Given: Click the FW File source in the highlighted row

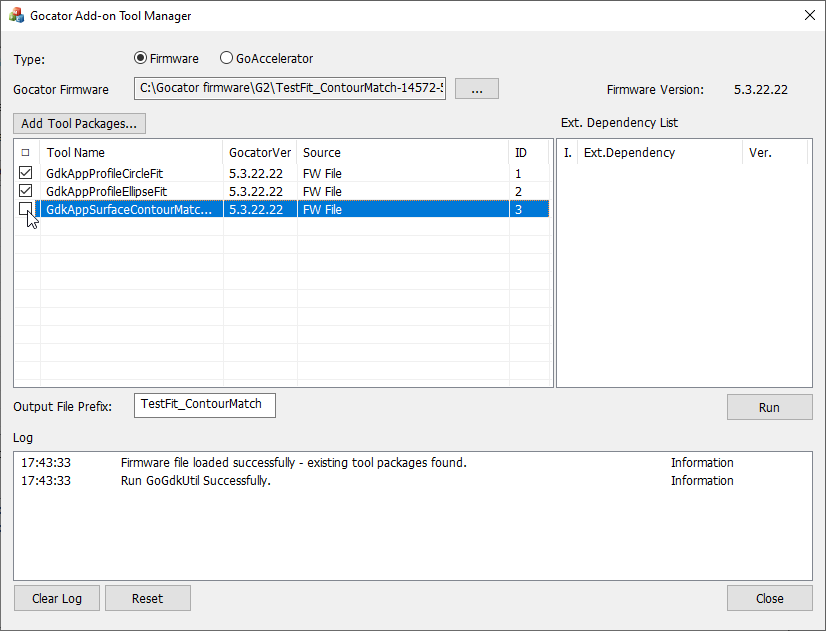Looking at the screenshot, I should (322, 209).
